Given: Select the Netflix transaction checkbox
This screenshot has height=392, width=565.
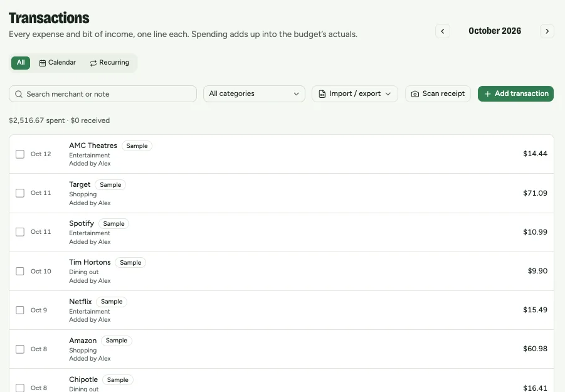Looking at the screenshot, I should point(20,310).
